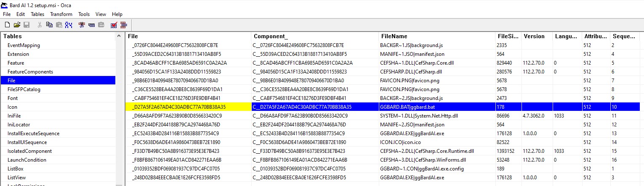The image size is (644, 186).
Task: Click the Copy icon in the toolbar
Action: pyautogui.click(x=49, y=25)
